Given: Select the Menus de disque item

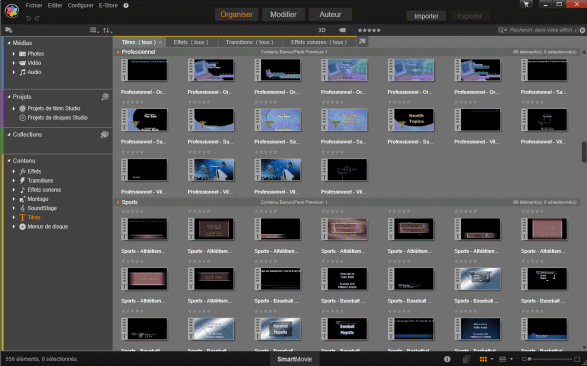Looking at the screenshot, I should (48, 227).
